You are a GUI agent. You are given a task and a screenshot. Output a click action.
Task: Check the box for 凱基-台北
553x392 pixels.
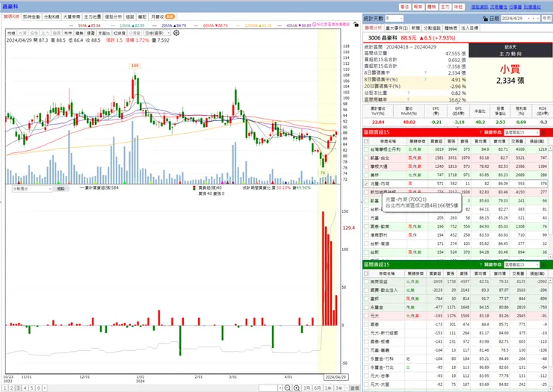366,158
